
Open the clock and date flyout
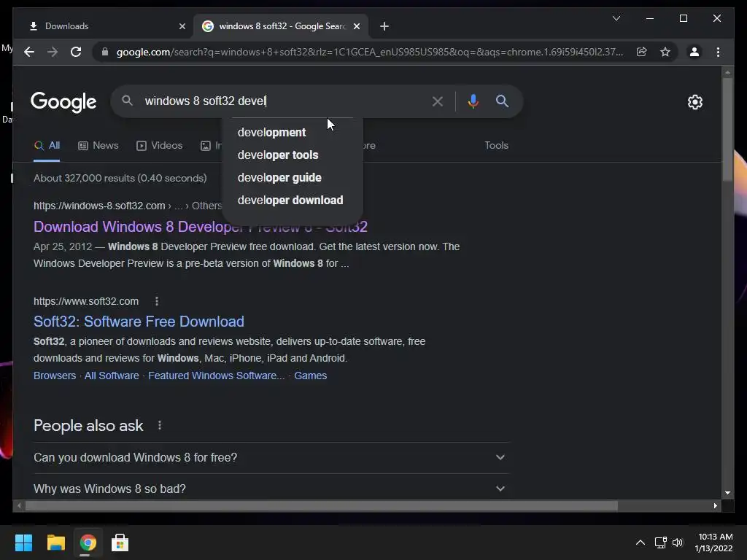[x=713, y=542]
